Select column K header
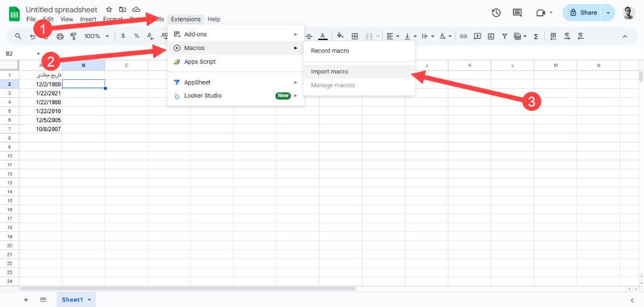 [469, 65]
